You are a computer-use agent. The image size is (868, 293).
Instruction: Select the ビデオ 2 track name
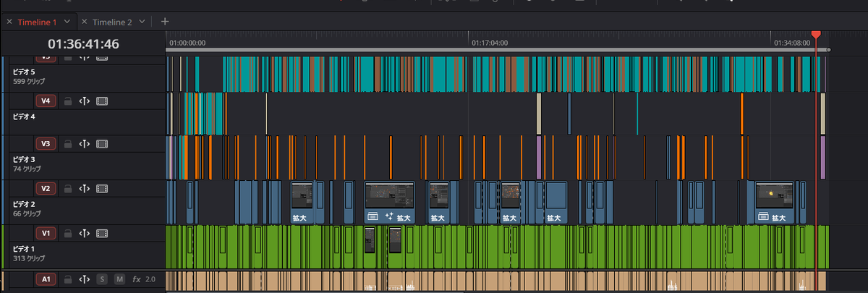[24, 204]
